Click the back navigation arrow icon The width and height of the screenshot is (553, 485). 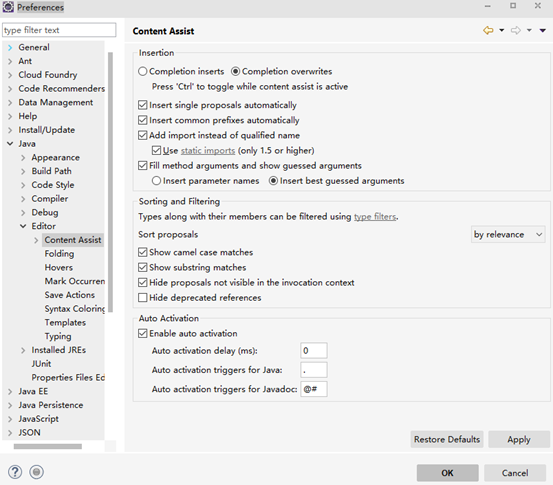488,31
